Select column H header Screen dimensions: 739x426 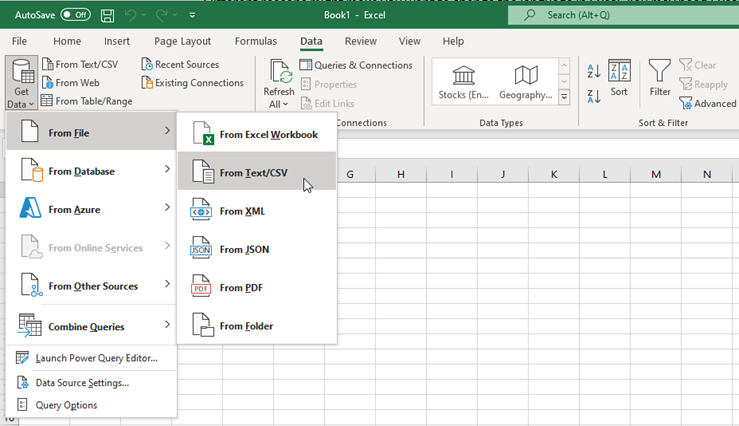tap(401, 174)
